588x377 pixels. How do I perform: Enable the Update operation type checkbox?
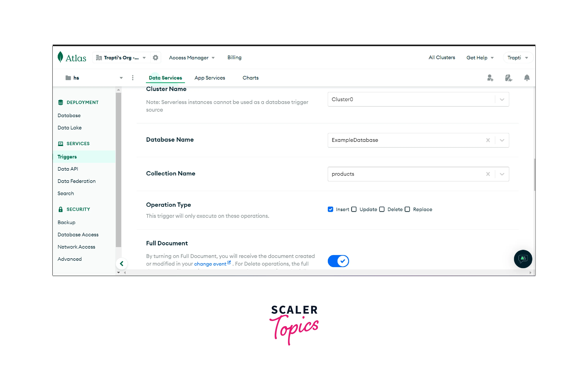[x=354, y=209]
